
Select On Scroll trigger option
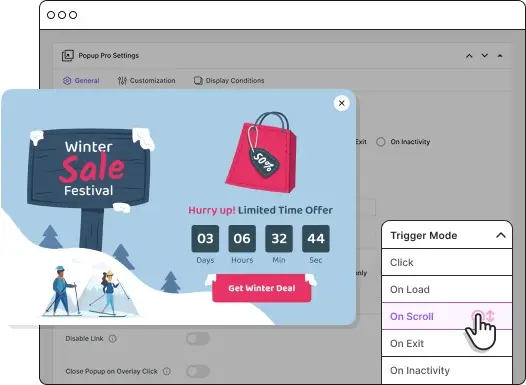click(447, 316)
